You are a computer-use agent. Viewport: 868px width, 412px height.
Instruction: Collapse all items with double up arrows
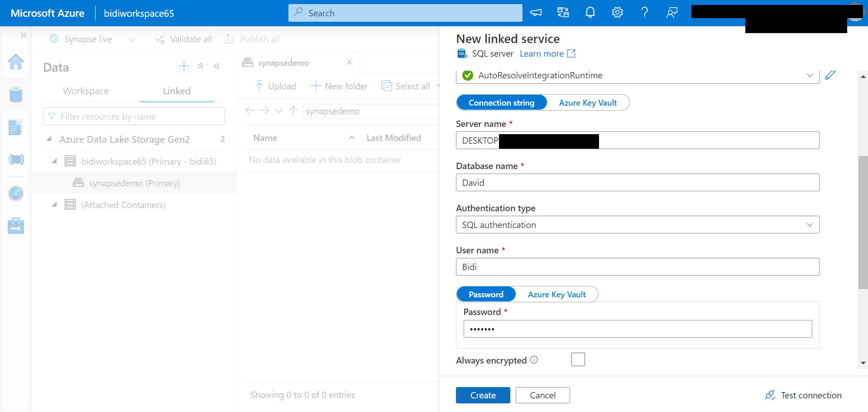pos(201,66)
